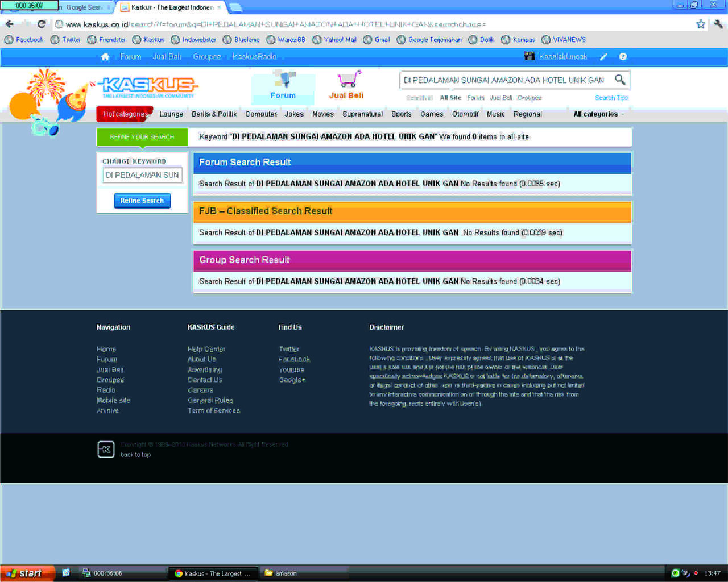Open the Warez-BB bookmark

pyautogui.click(x=286, y=40)
